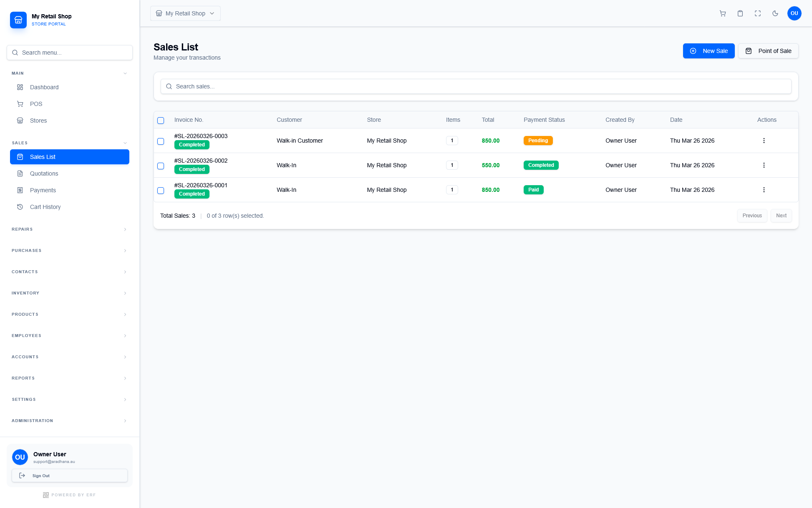Open the OU user avatar menu
Image resolution: width=812 pixels, height=508 pixels.
[794, 13]
